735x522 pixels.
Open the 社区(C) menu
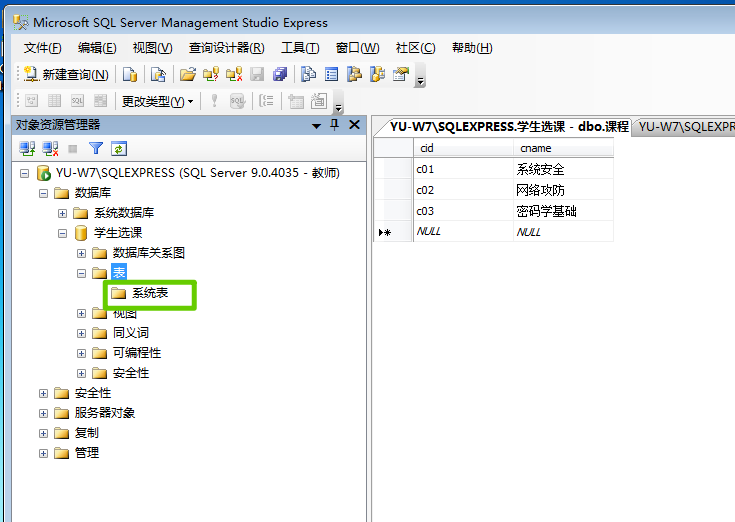(x=415, y=48)
